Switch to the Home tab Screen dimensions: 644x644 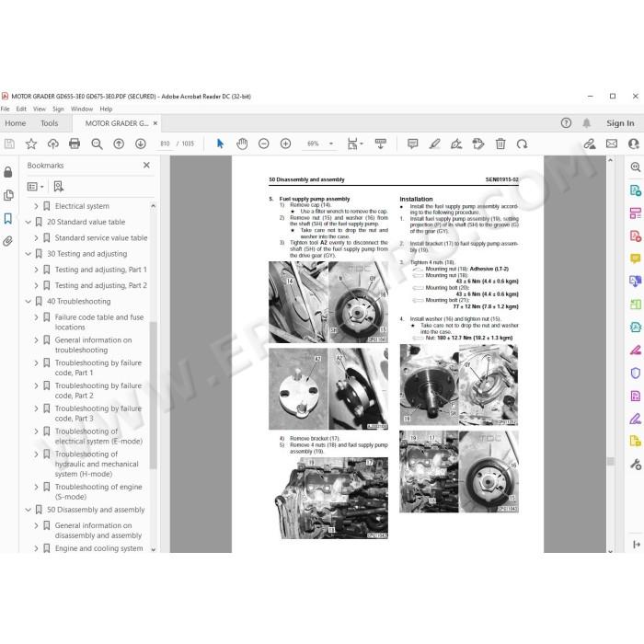click(16, 123)
